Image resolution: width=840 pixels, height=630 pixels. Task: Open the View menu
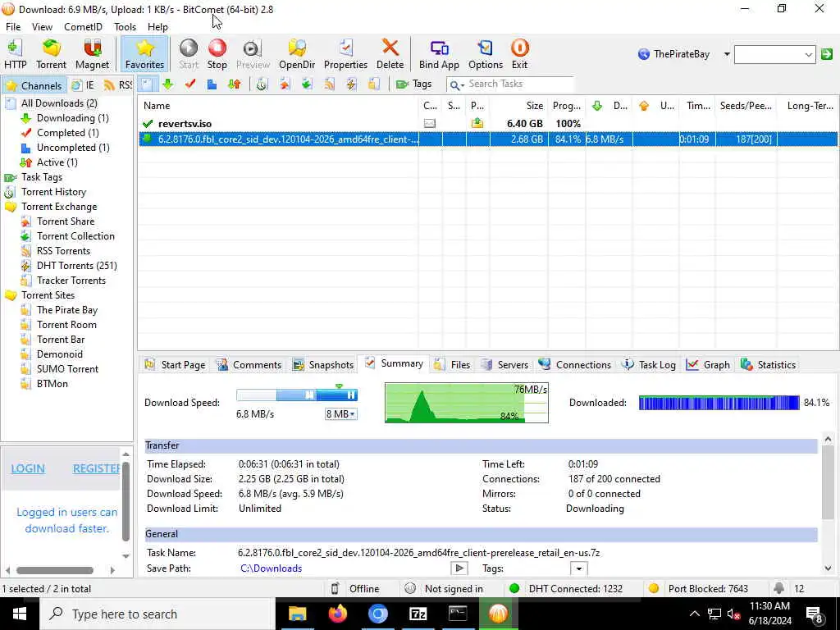[42, 27]
